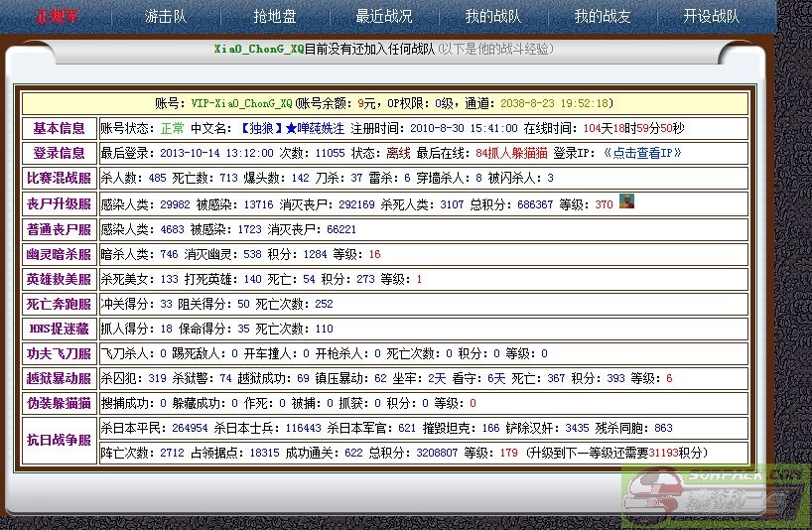Viewport: 812px width, 530px height.
Task: Click the 幽灵暗杀服 category label
Action: (x=60, y=254)
